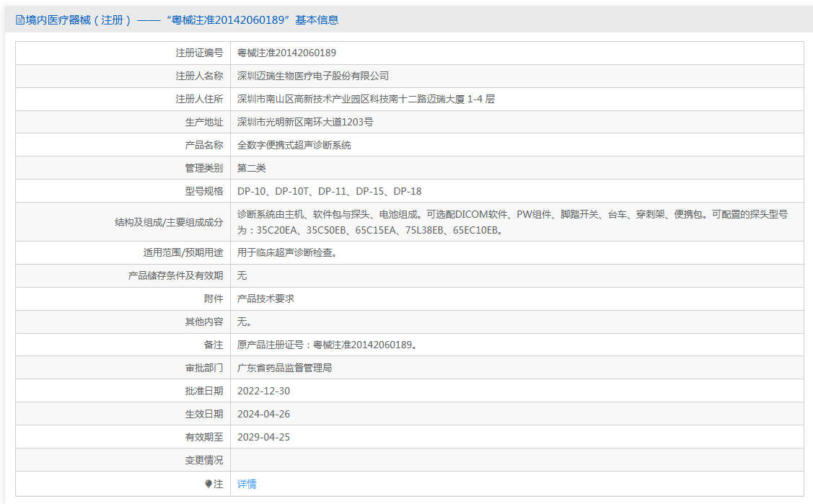Screen dimensions: 813x504
Task: Click 全数字便携式超声诊断系统
Action: [294, 145]
